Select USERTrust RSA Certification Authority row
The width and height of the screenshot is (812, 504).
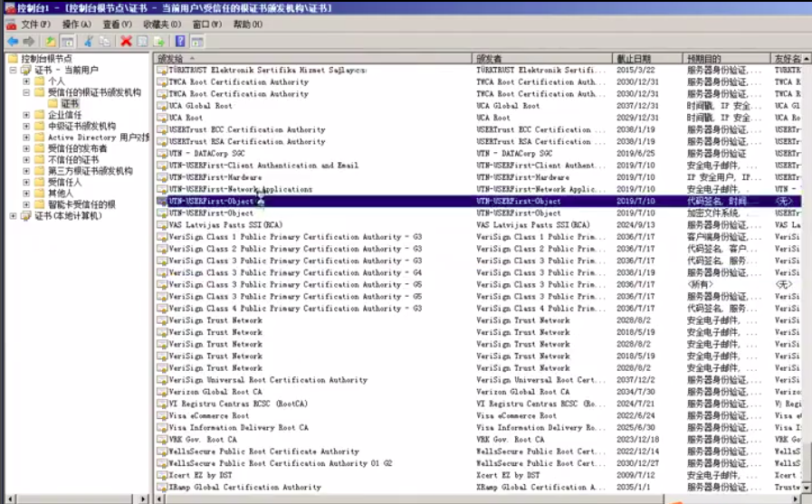tap(478, 142)
